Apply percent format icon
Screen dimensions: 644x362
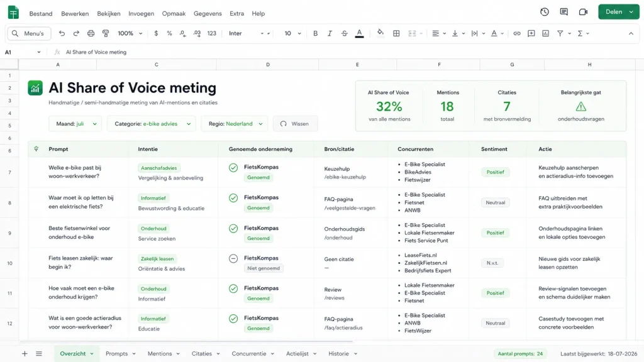pos(169,33)
